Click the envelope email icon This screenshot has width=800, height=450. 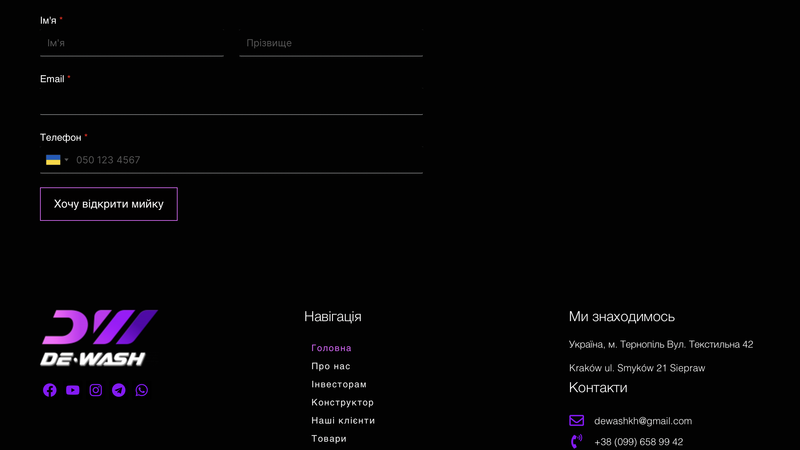[576, 421]
